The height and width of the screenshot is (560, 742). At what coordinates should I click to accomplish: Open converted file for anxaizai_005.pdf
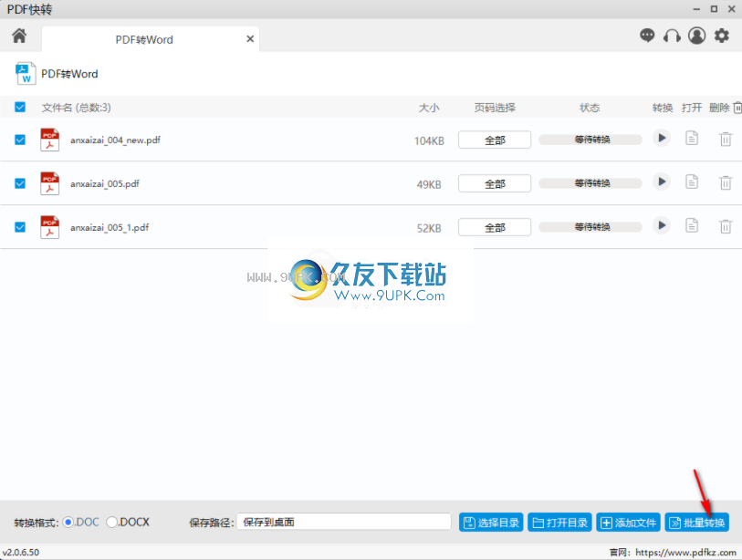(692, 181)
